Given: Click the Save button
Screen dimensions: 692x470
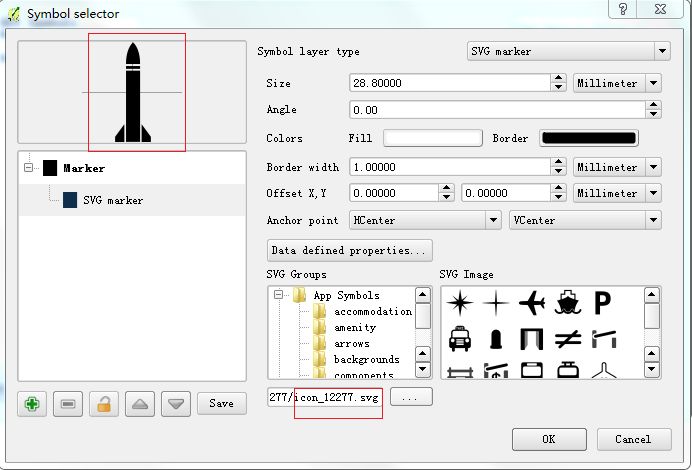Looking at the screenshot, I should click(x=222, y=403).
